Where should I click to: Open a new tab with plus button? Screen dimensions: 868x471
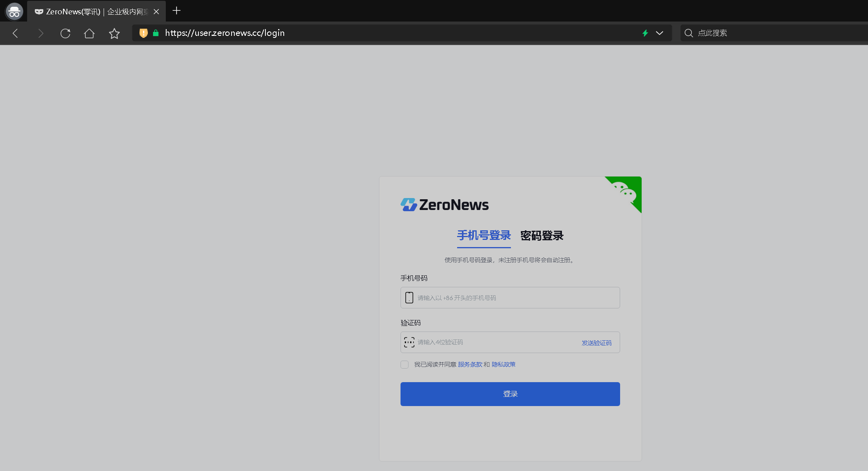177,11
